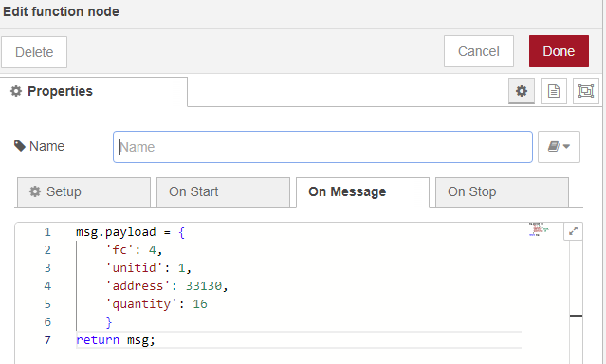Click the 'fc': 4 code line
Screen dimensions: 606x364
[134, 250]
